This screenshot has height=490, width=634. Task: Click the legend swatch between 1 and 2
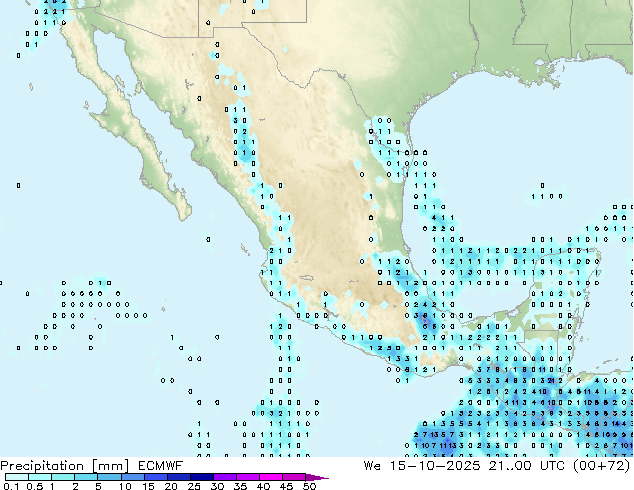point(63,477)
